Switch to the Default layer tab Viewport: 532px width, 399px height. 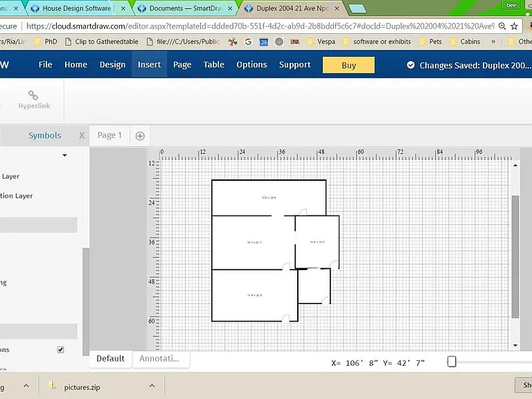coord(110,359)
